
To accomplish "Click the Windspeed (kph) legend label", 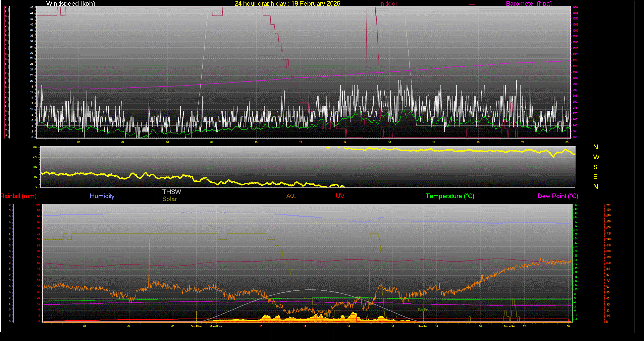I will [70, 4].
